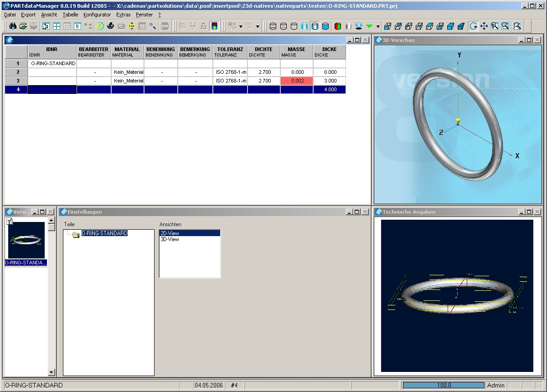This screenshot has height=392, width=547.
Task: Click the last zoom magnifier icon in toolbar
Action: pos(517,26)
